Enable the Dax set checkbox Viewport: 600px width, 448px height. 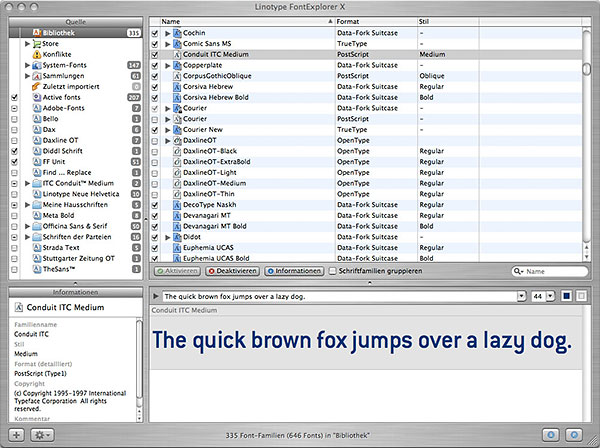[x=14, y=130]
